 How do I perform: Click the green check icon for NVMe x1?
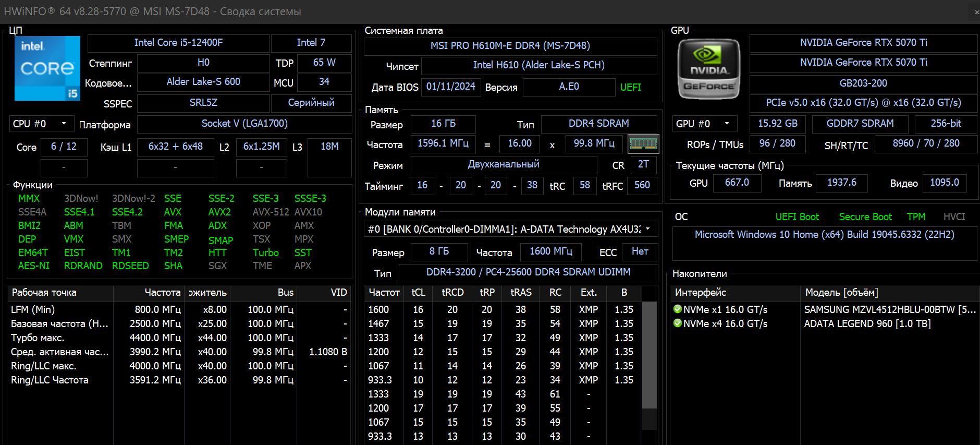(678, 309)
